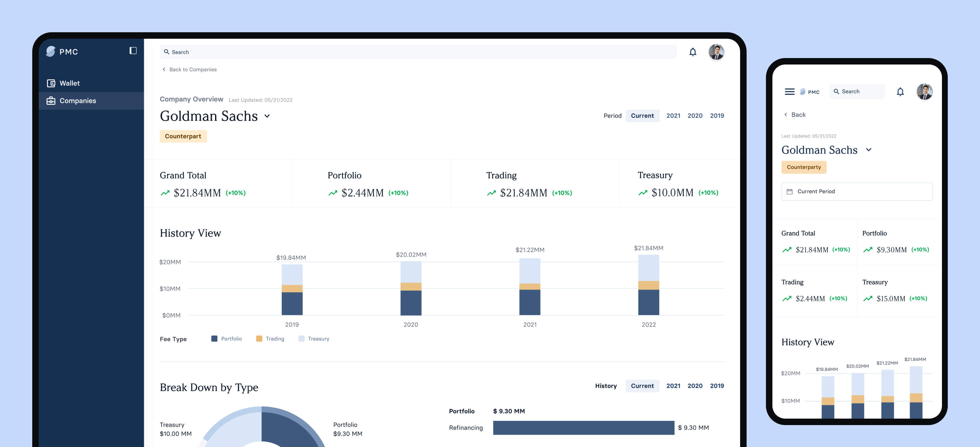Viewport: 980px width, 447px height.
Task: Click the notification bell on the tablet view
Action: [692, 52]
